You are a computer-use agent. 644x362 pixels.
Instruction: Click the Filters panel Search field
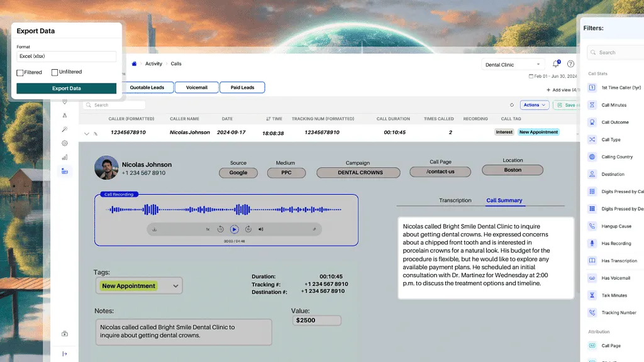(616, 53)
